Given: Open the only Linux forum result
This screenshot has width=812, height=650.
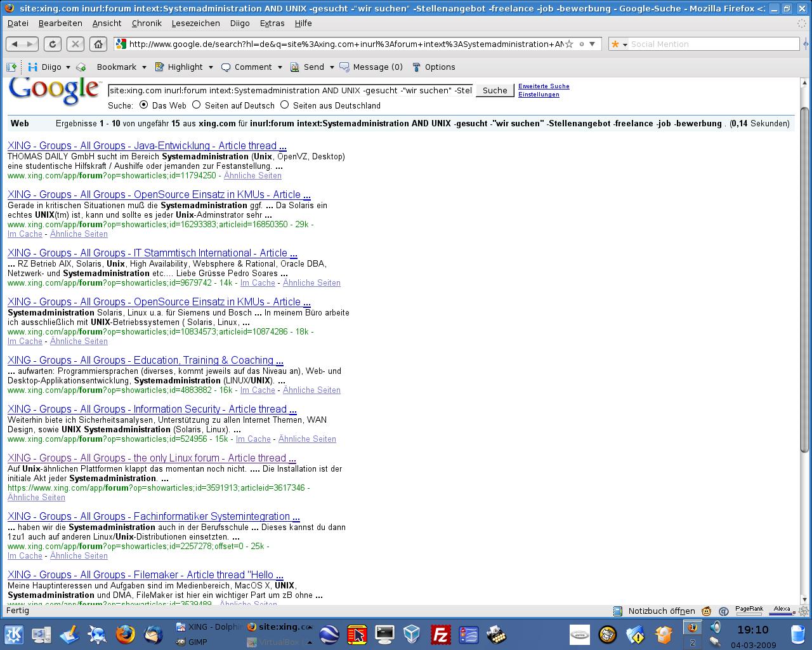Looking at the screenshot, I should pos(152,458).
